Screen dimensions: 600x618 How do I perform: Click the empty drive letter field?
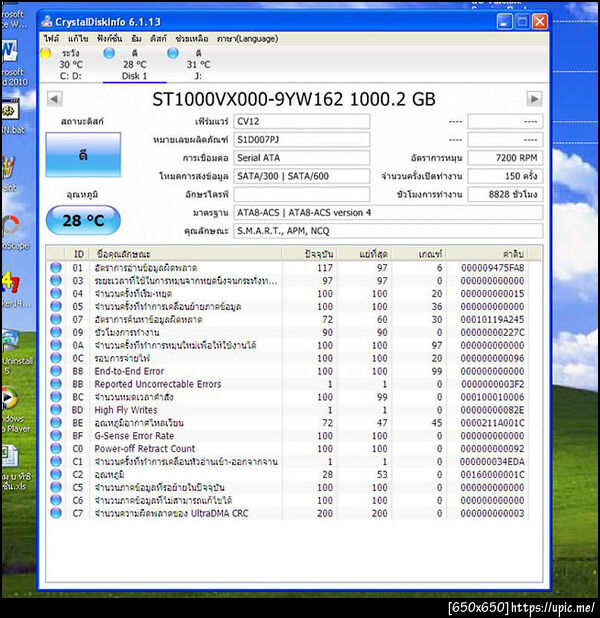(302, 194)
